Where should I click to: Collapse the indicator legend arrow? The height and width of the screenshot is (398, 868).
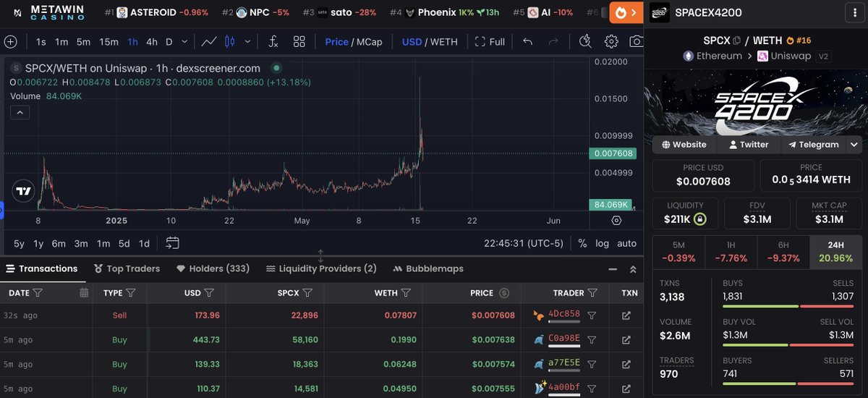tap(20, 112)
